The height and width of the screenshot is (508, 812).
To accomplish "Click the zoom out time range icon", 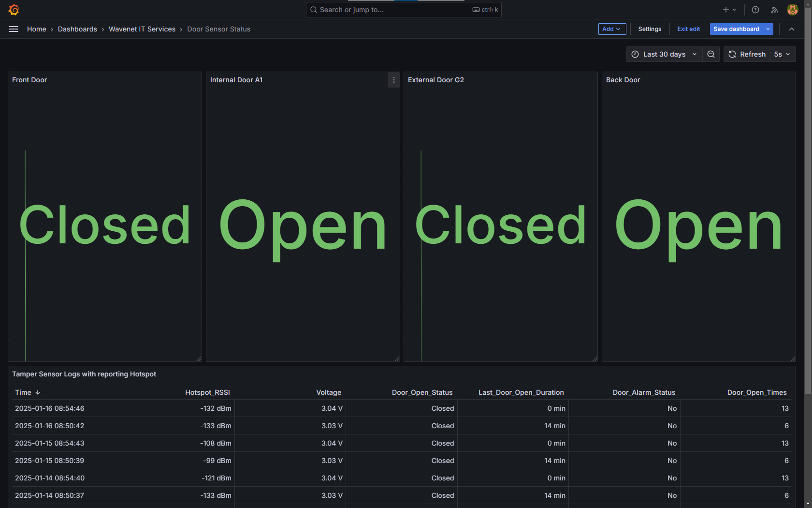I will [x=711, y=54].
